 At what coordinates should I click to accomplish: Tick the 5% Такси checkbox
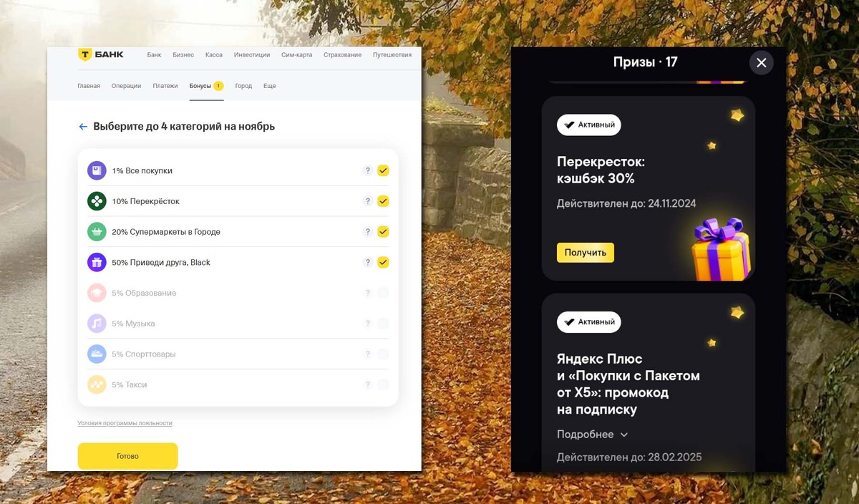(x=383, y=384)
